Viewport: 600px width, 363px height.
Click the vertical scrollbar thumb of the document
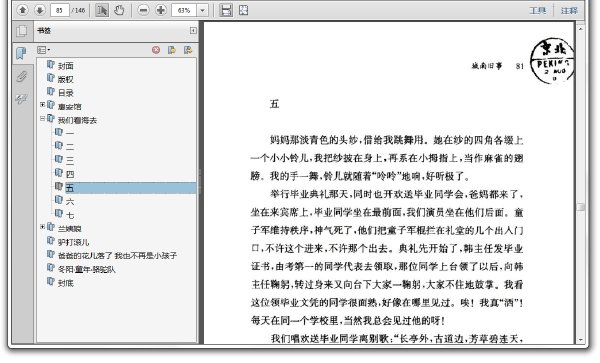click(x=580, y=207)
